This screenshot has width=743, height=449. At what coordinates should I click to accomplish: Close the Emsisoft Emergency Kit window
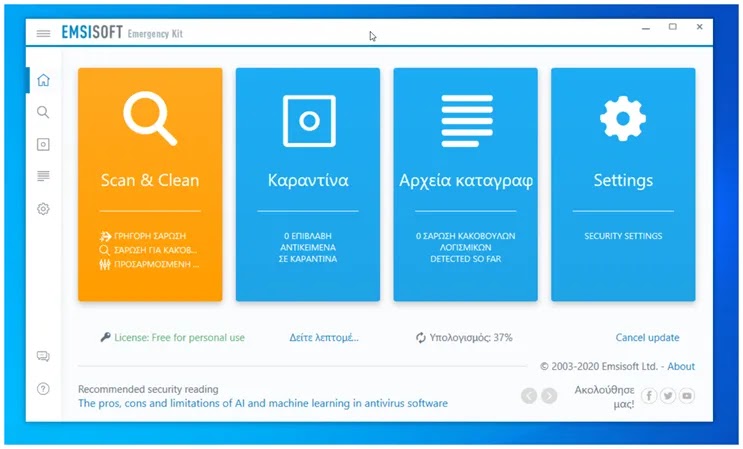pos(699,27)
